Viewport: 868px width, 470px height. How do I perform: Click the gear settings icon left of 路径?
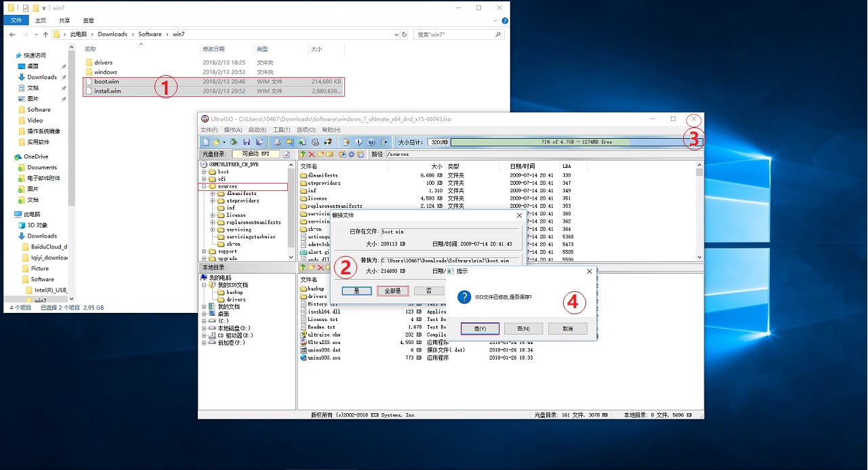[x=351, y=154]
